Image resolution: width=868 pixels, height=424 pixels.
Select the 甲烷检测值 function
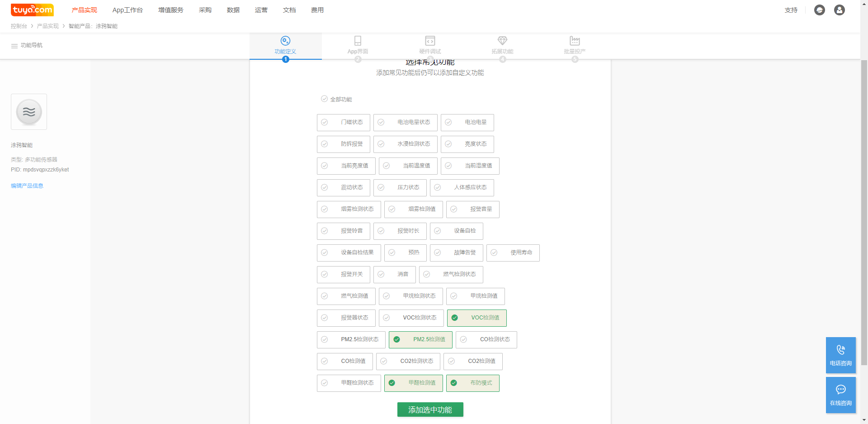(476, 296)
